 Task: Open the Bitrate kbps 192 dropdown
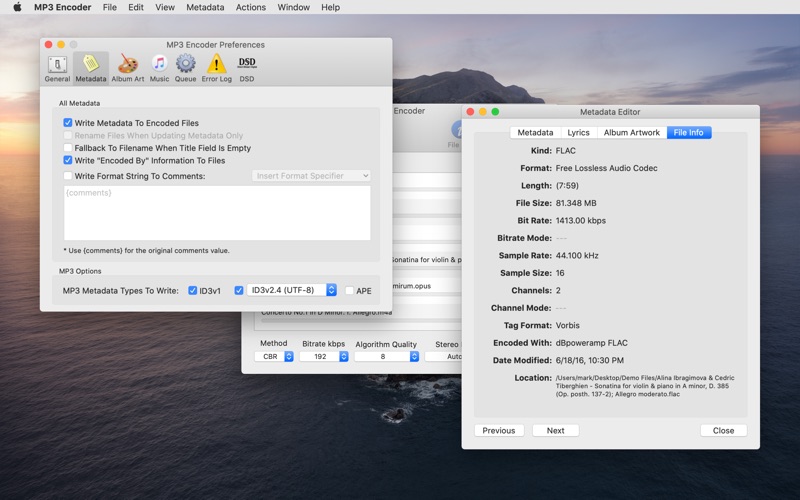pos(323,356)
